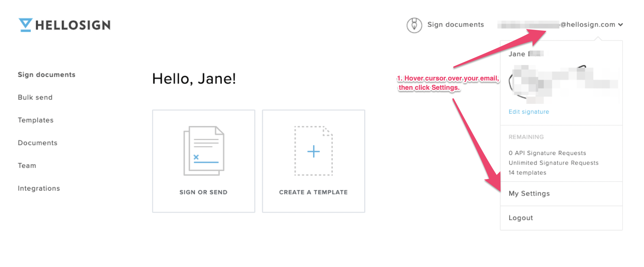Viewport: 644px width, 267px height.
Task: Open Documents in left navigation
Action: [38, 143]
